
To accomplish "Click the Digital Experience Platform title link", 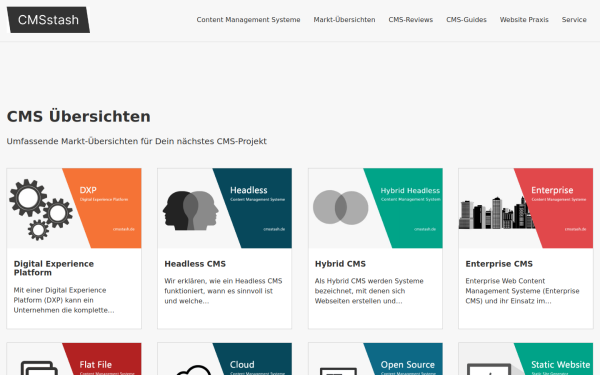I will [x=54, y=268].
